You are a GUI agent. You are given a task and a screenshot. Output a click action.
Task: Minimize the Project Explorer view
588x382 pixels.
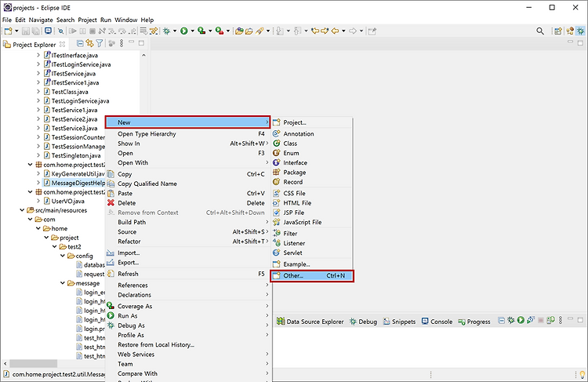(x=131, y=43)
